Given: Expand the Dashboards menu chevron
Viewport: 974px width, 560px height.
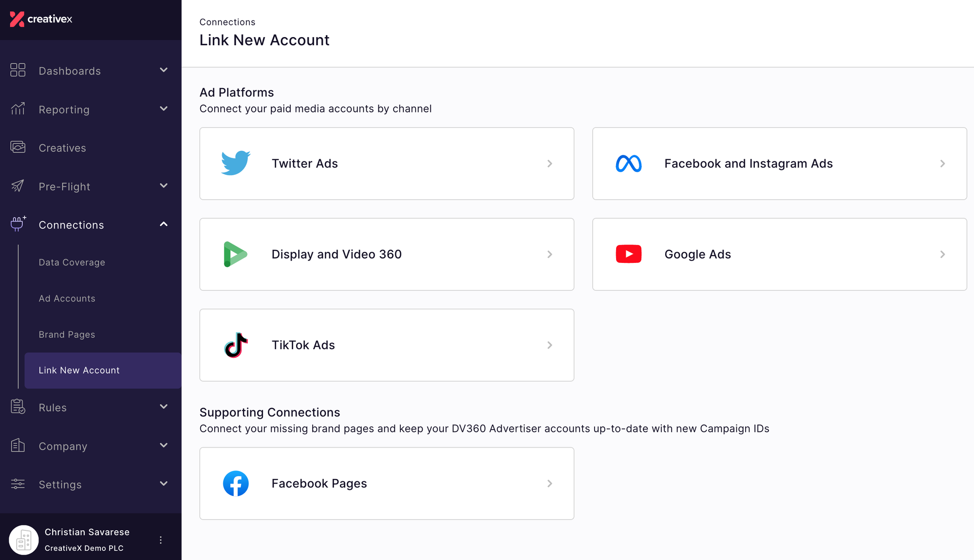Looking at the screenshot, I should (164, 70).
